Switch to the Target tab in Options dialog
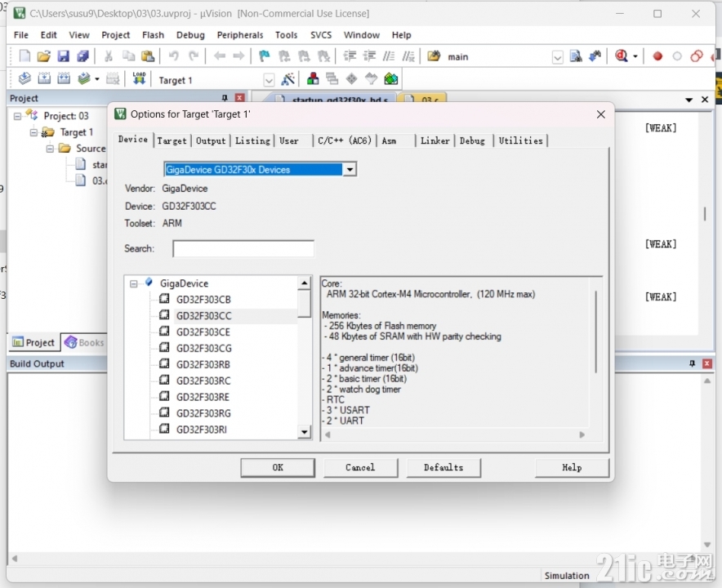 (x=172, y=141)
